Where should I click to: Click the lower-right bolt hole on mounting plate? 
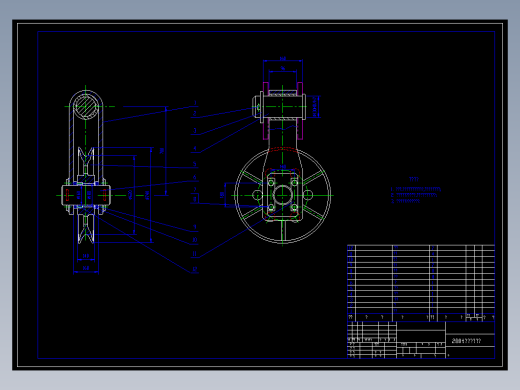pyautogui.click(x=294, y=208)
